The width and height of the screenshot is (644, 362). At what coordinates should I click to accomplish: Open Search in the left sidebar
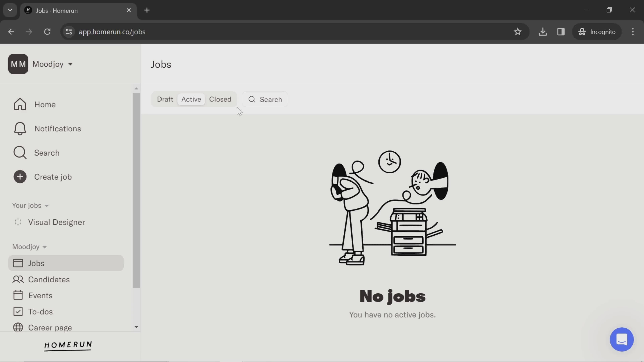click(x=37, y=153)
